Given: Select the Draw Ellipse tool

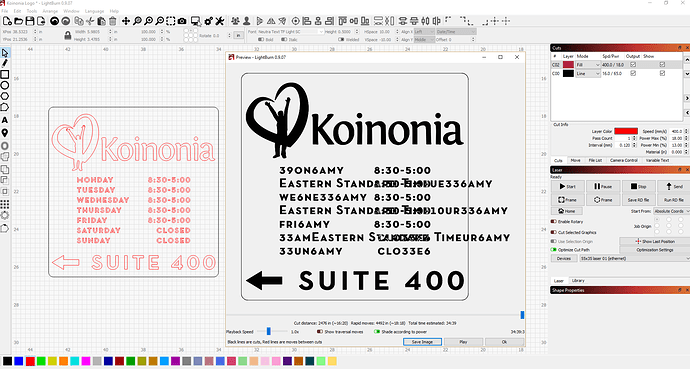Looking at the screenshot, I should tap(5, 85).
